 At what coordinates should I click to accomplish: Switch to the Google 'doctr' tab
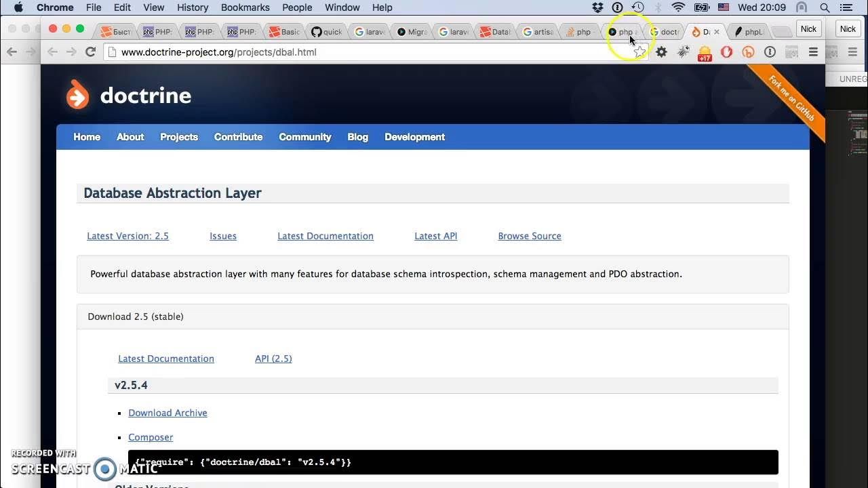point(664,32)
